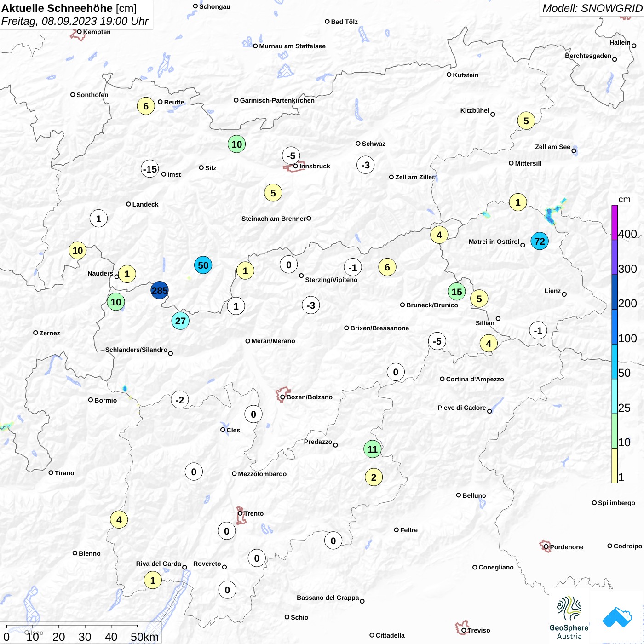The height and width of the screenshot is (644, 644).
Task: Click the dark blue 200–300 legend color
Action: [x=615, y=292]
